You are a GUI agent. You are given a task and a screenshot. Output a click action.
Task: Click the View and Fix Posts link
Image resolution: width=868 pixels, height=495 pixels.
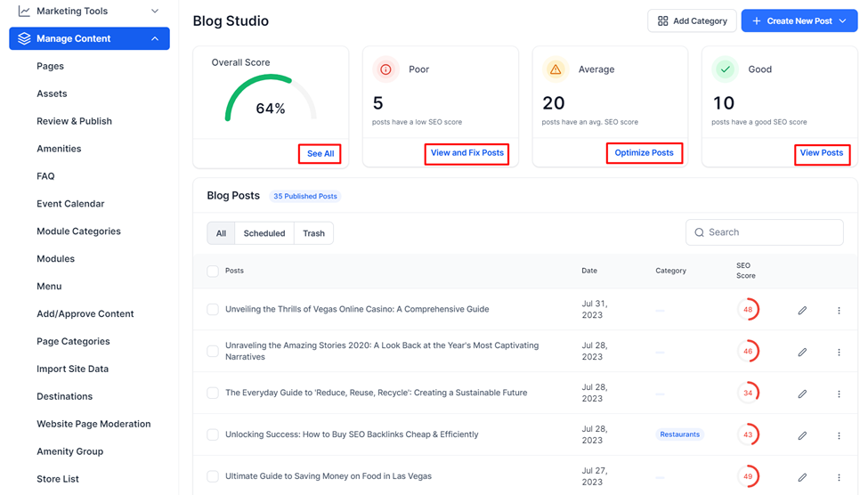tap(467, 153)
